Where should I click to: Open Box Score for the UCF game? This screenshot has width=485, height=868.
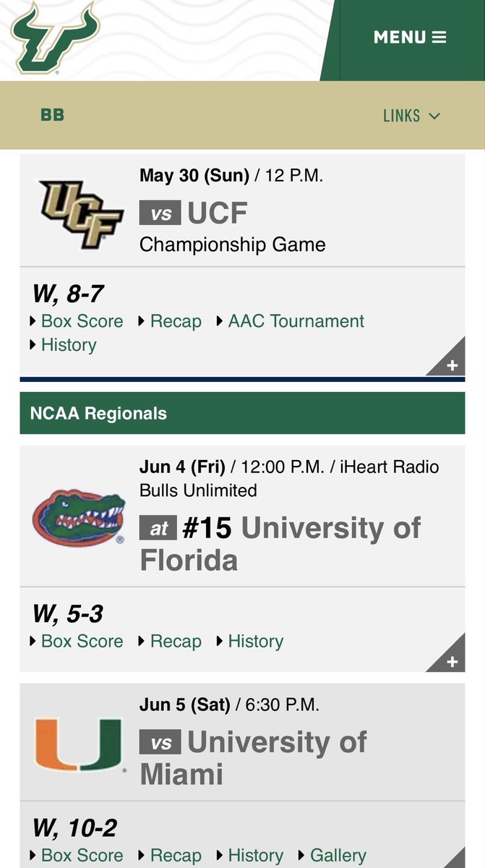[77, 321]
